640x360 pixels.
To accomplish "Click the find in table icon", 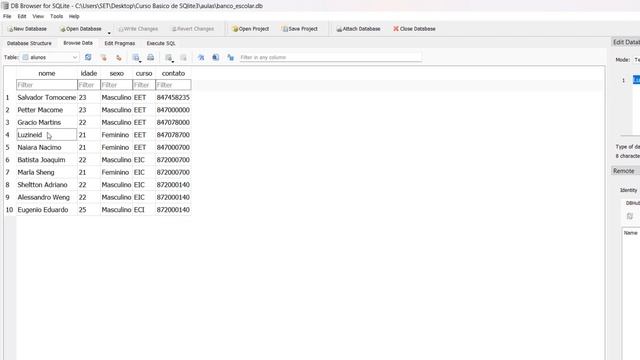I will tap(201, 58).
